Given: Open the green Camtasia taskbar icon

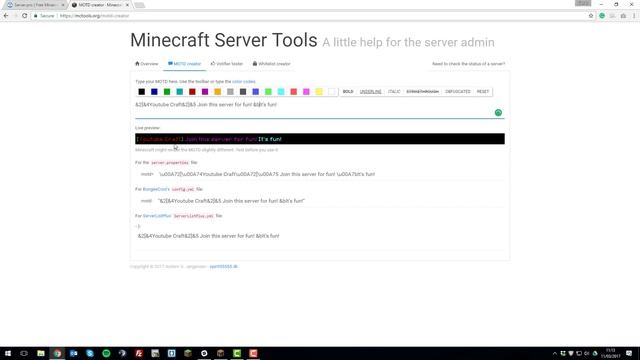Looking at the screenshot, I should (237, 353).
